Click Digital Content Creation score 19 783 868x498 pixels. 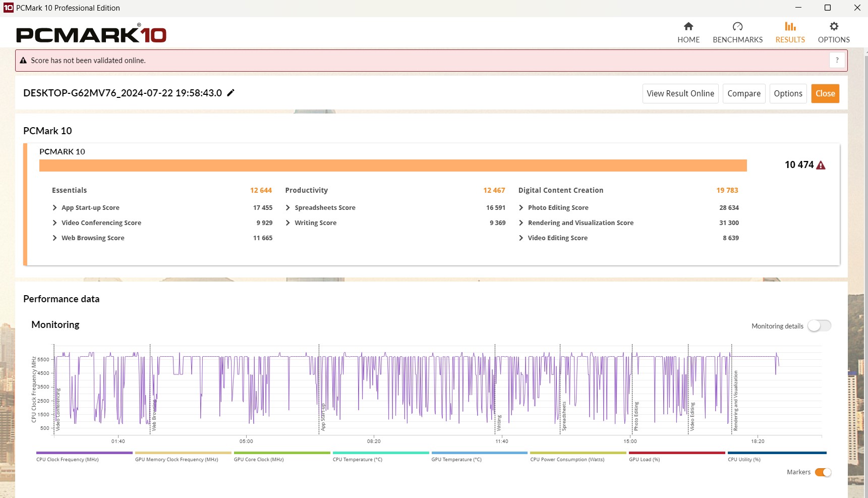point(727,190)
